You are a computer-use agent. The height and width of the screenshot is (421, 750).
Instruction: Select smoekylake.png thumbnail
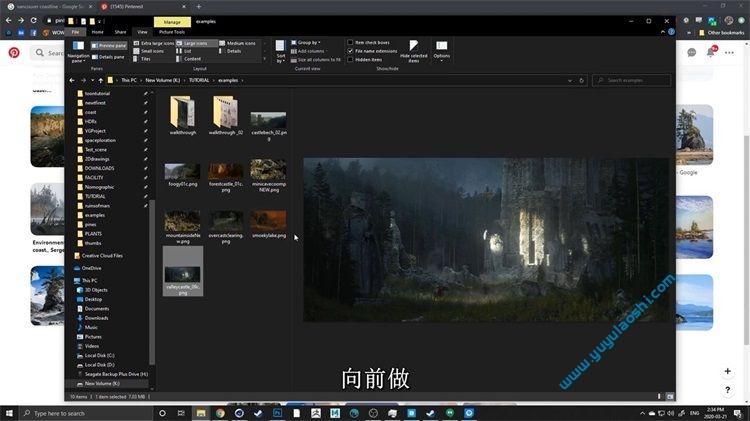point(269,224)
